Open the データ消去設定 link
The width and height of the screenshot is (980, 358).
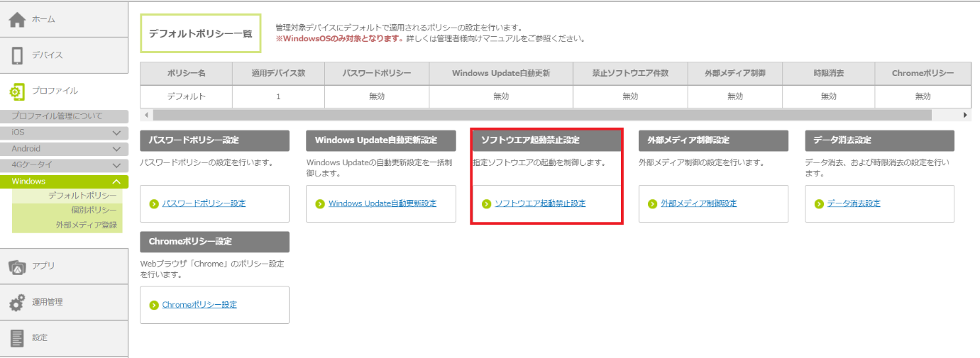tap(853, 203)
